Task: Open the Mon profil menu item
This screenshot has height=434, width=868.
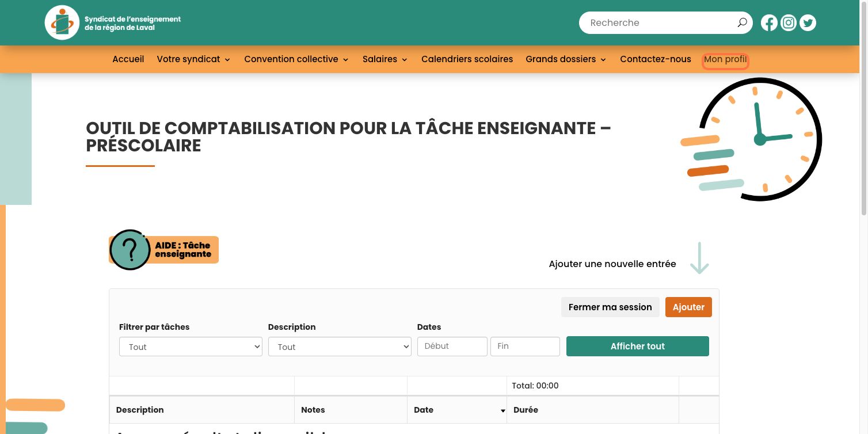Action: (x=725, y=60)
